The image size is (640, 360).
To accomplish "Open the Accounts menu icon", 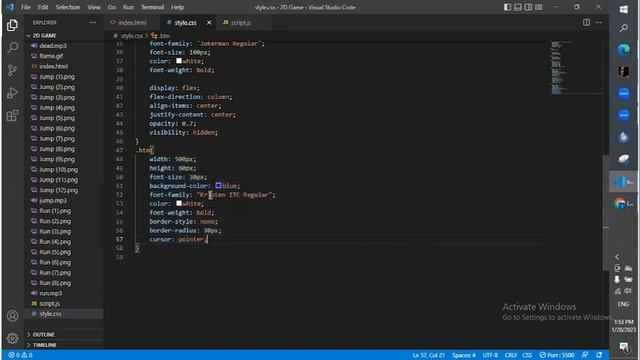I will coord(12,316).
